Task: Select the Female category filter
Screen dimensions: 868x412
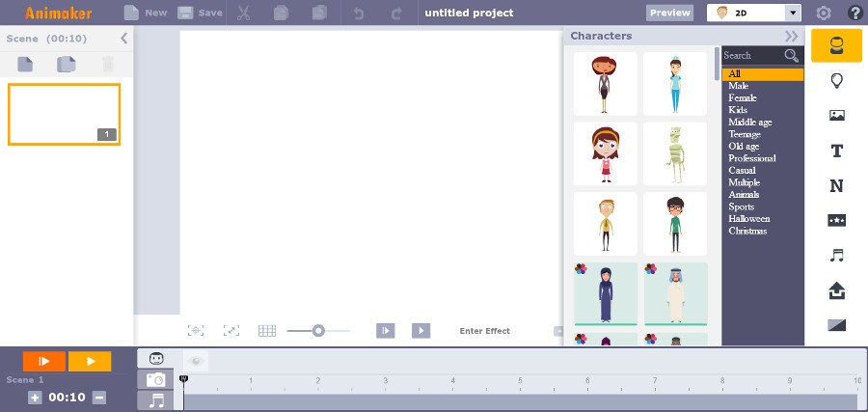Action: pos(743,98)
